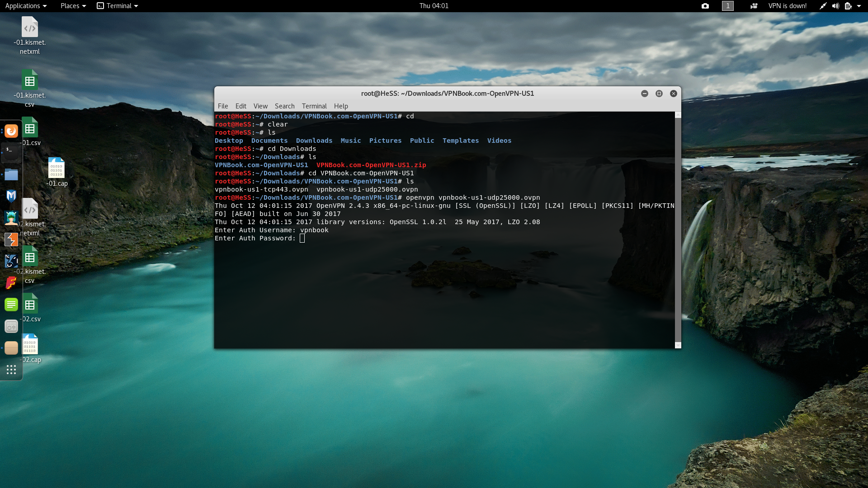Image resolution: width=868 pixels, height=488 pixels.
Task: Click the battery status icon
Action: pos(848,6)
